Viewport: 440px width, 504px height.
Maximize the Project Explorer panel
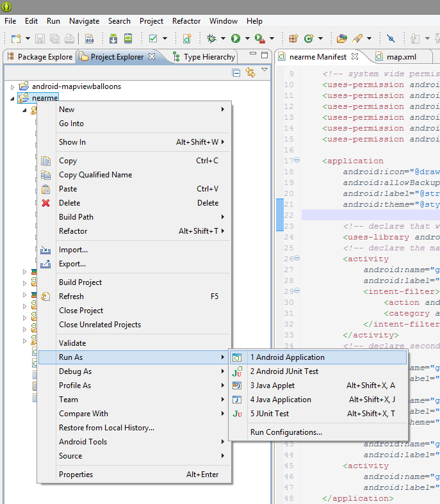(x=265, y=55)
